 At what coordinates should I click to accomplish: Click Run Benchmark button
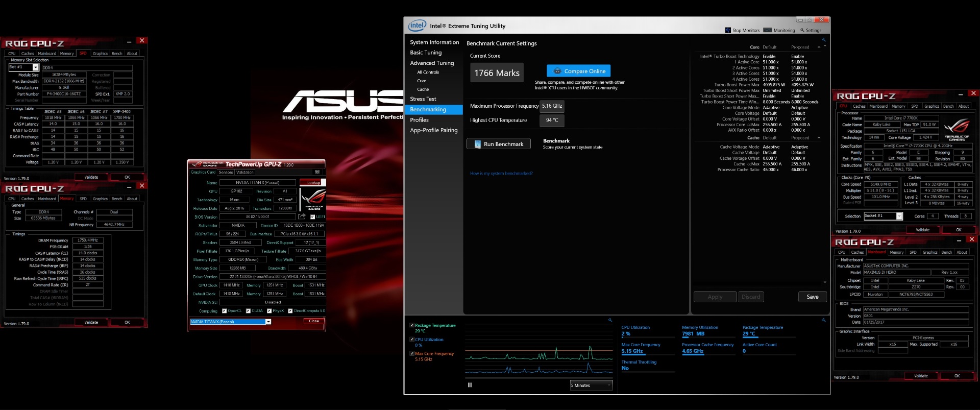point(498,144)
